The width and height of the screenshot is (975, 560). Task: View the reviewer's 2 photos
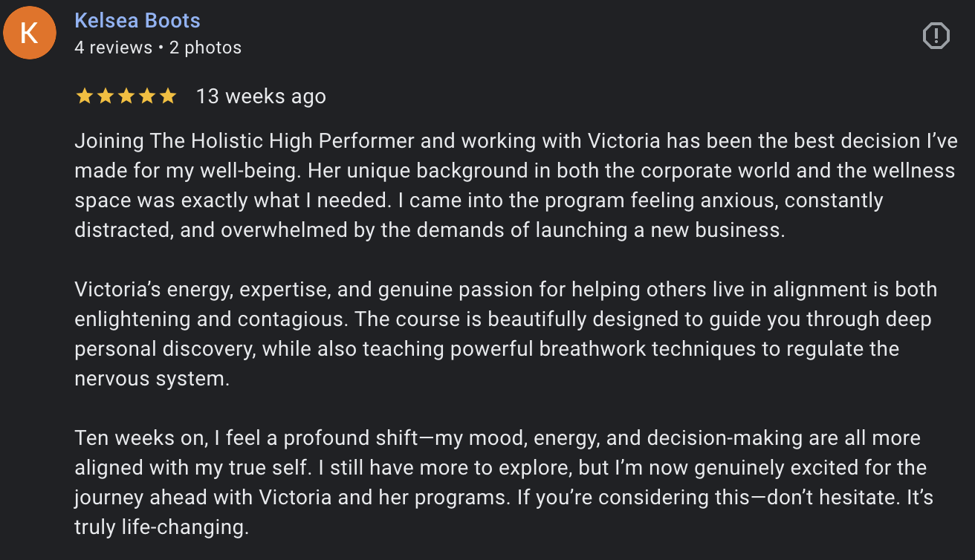205,48
